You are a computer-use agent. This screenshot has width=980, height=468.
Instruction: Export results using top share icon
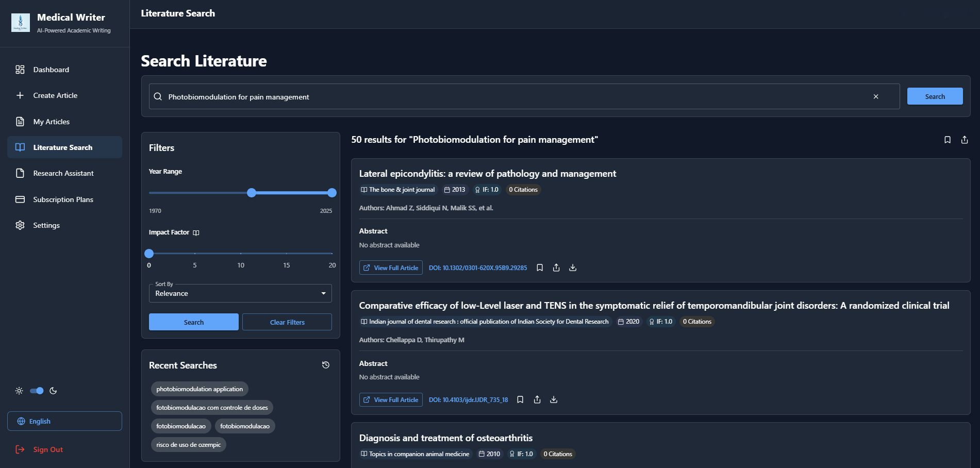point(965,140)
